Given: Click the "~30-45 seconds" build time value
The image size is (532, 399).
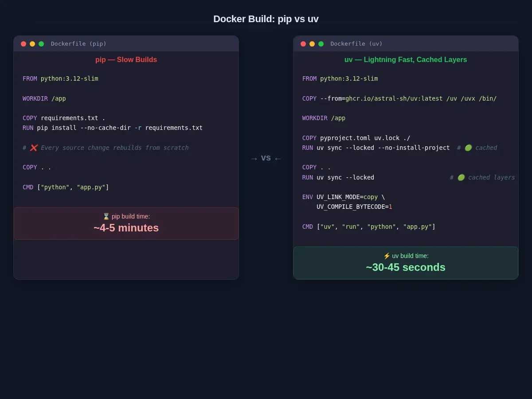Looking at the screenshot, I should point(406,267).
